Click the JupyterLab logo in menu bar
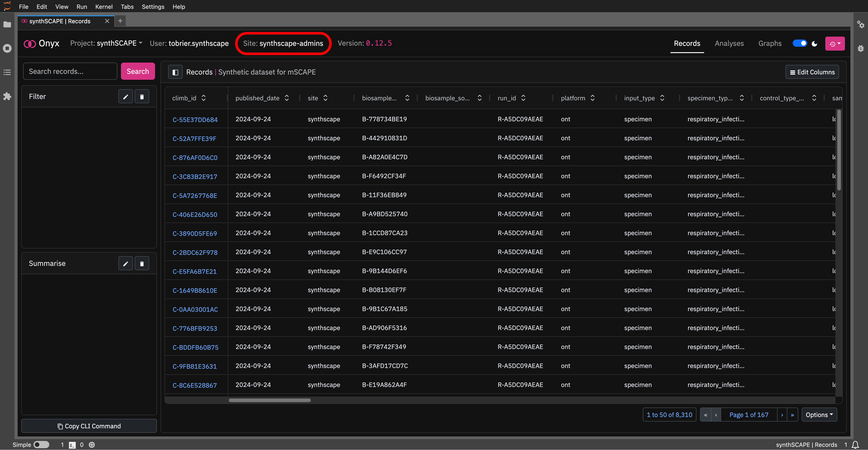The image size is (868, 450). coord(7,6)
